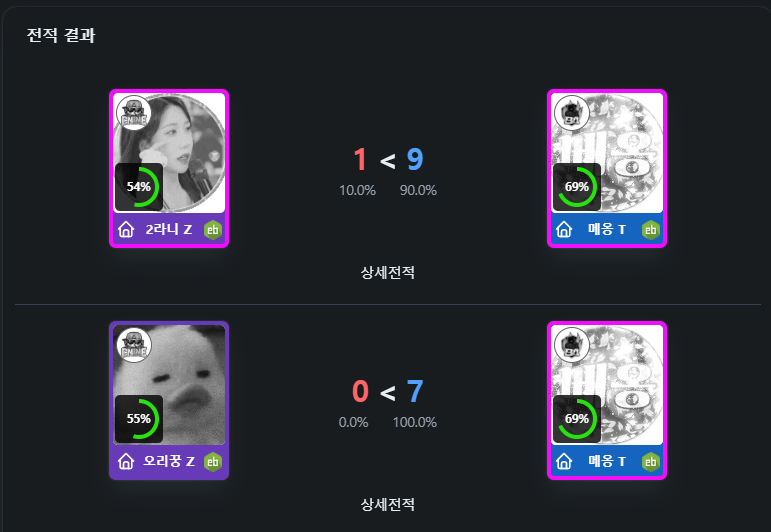Click the 전적 결과 heading

coord(60,35)
